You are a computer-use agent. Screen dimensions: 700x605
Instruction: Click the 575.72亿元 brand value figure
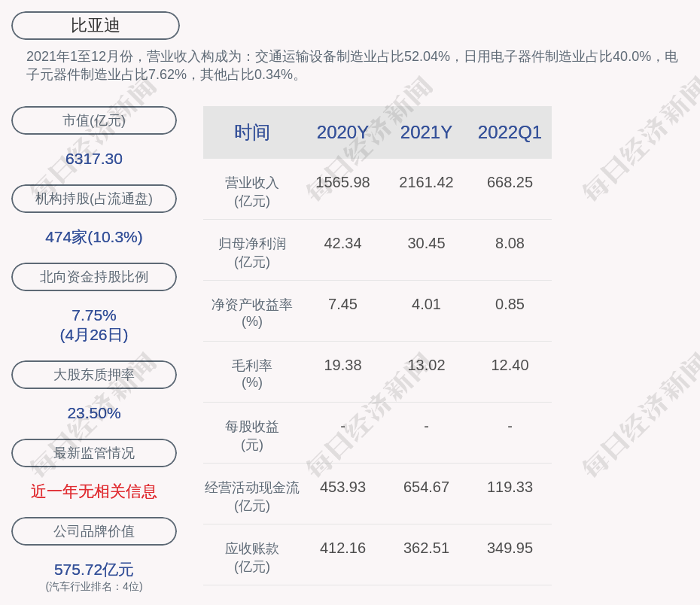pos(94,570)
